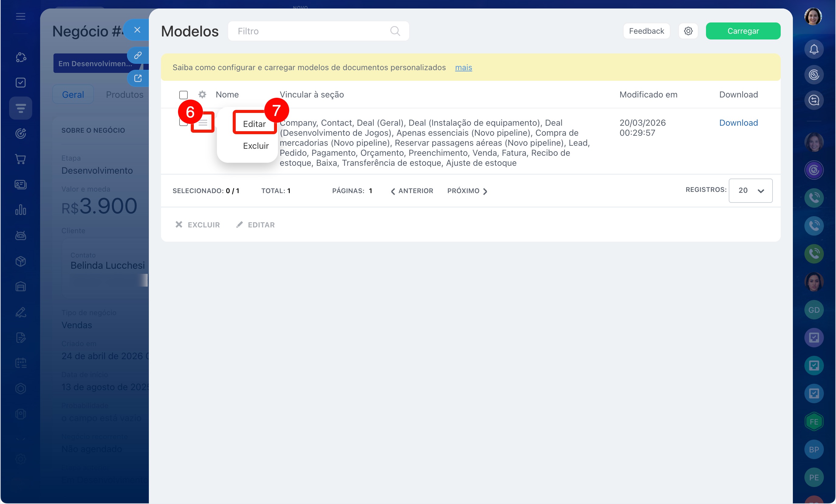Toggle the select-all checkbox in the table header
Image resolution: width=836 pixels, height=504 pixels.
[x=183, y=95]
